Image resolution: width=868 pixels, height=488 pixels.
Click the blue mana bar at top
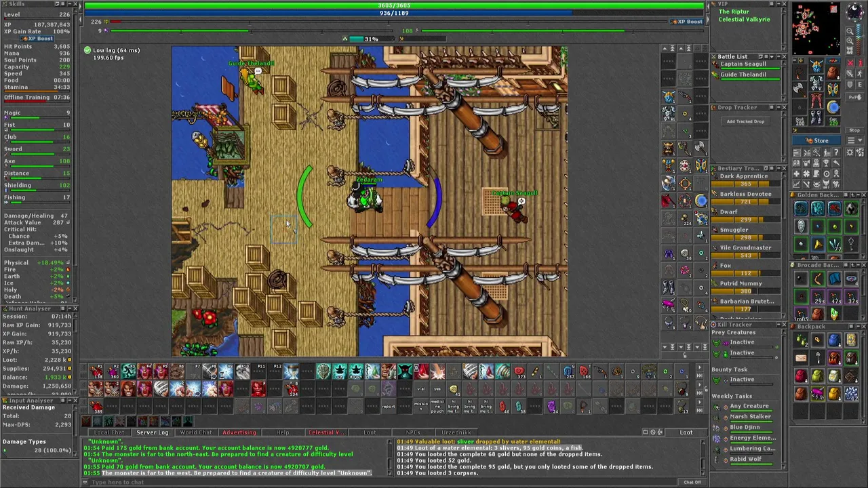(394, 13)
